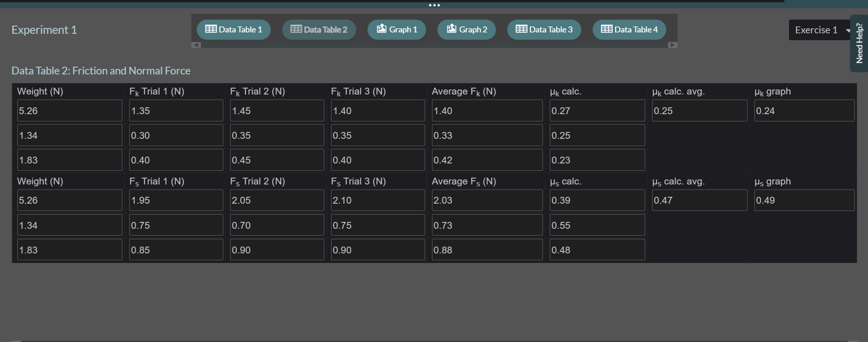Edit Average Fk field showing 1.40

click(487, 111)
